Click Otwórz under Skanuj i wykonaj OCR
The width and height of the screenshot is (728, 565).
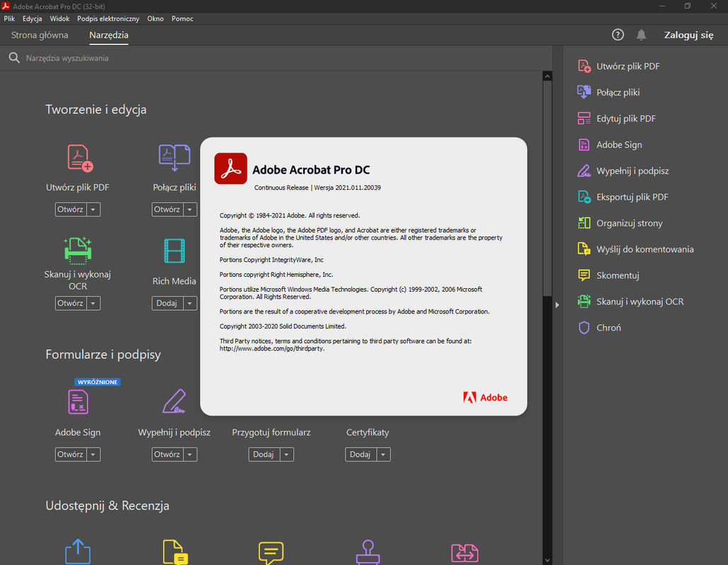71,304
